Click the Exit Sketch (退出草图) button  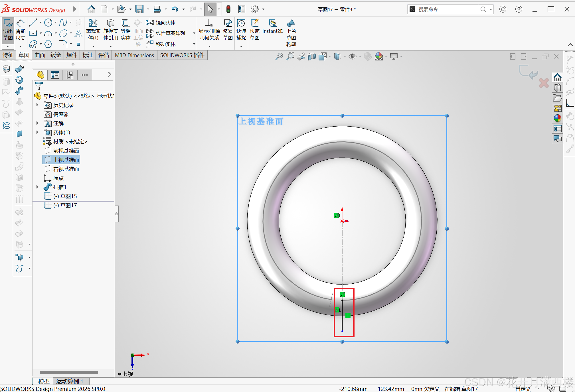[8, 30]
